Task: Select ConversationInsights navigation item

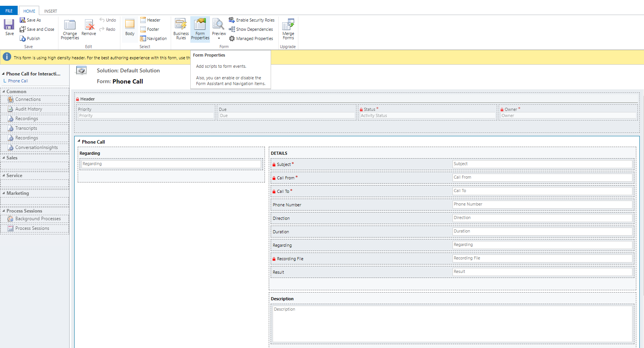Action: [35, 147]
